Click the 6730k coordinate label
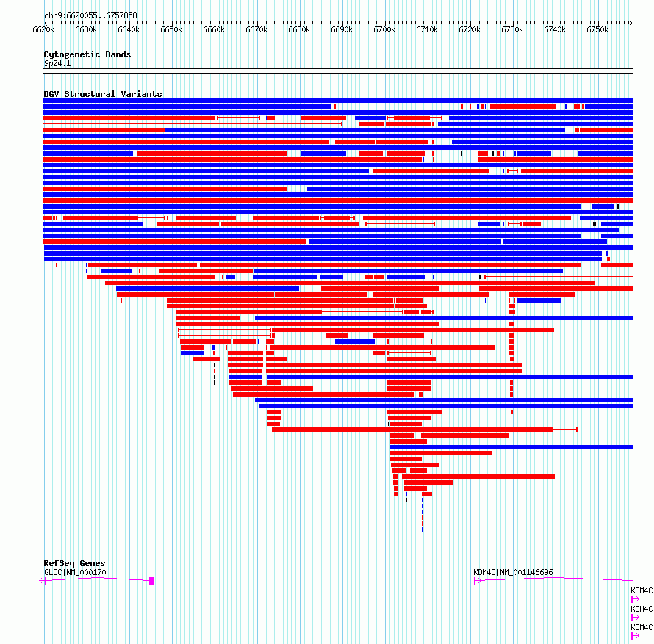 (x=512, y=29)
